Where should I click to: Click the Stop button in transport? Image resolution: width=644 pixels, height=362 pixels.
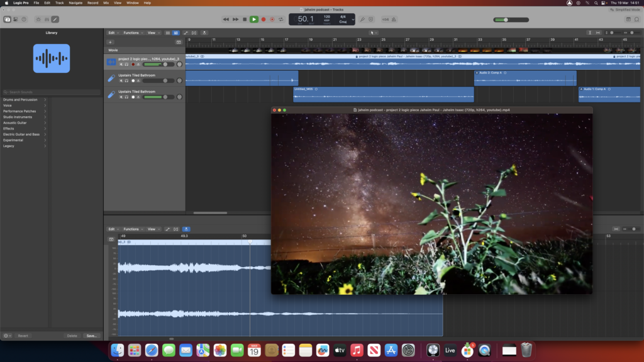point(245,19)
